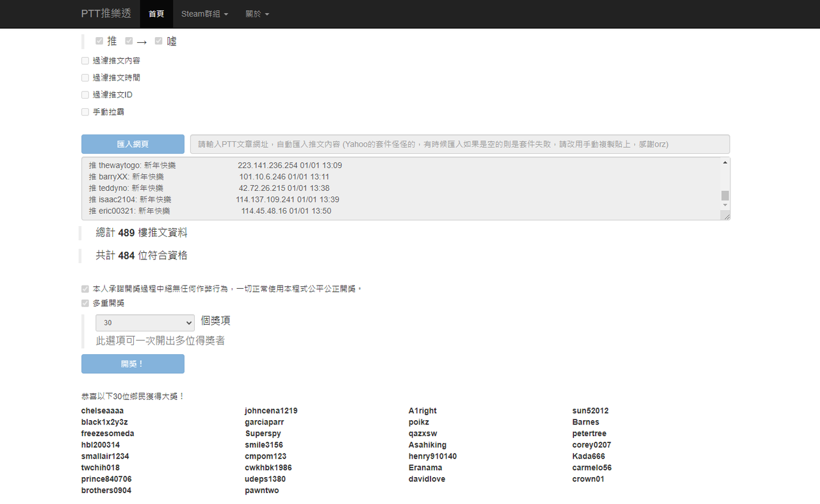Click winner name davidlove
Screen dimensions: 820x504
(x=427, y=479)
